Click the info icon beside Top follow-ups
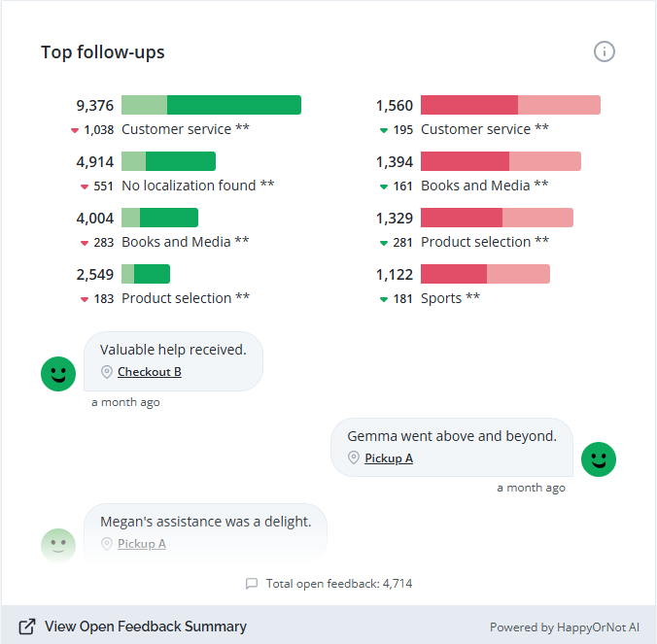The image size is (657, 644). pyautogui.click(x=605, y=51)
